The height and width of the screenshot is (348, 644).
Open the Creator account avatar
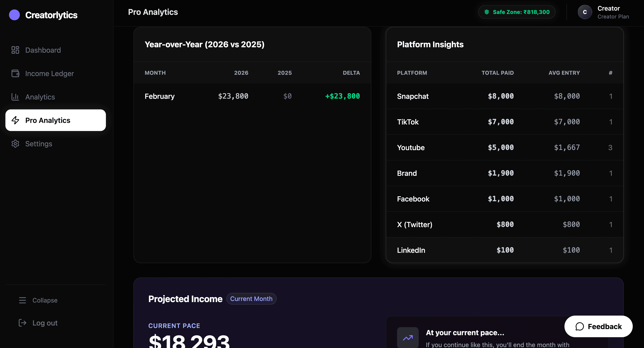(x=585, y=12)
